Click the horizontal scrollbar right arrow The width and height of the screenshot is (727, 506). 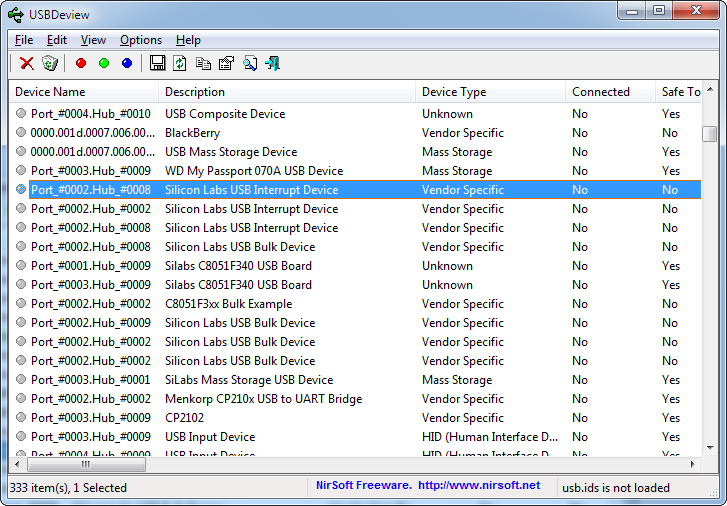[x=693, y=464]
